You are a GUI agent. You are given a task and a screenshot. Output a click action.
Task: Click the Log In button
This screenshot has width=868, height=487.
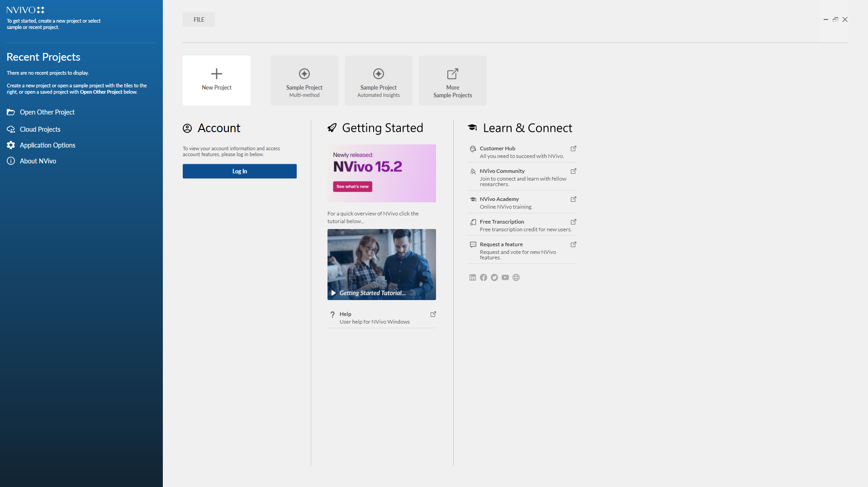[240, 171]
